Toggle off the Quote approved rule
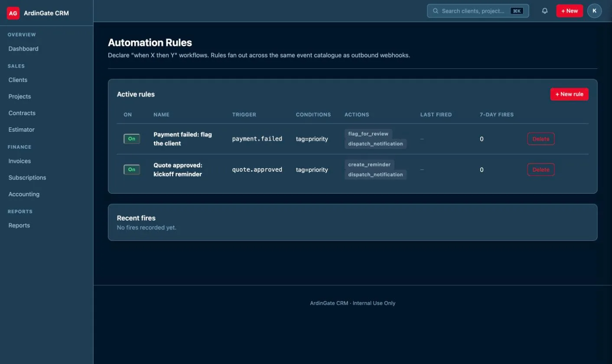This screenshot has width=612, height=364. (x=132, y=170)
